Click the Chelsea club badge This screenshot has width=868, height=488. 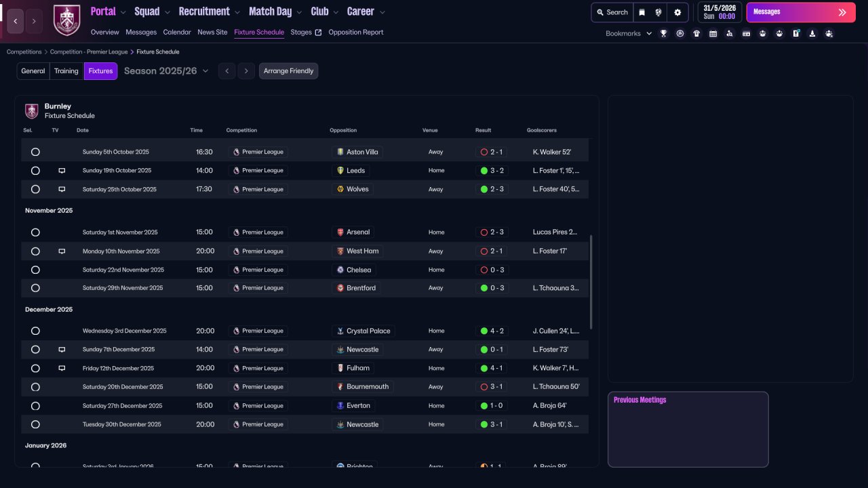pyautogui.click(x=340, y=270)
